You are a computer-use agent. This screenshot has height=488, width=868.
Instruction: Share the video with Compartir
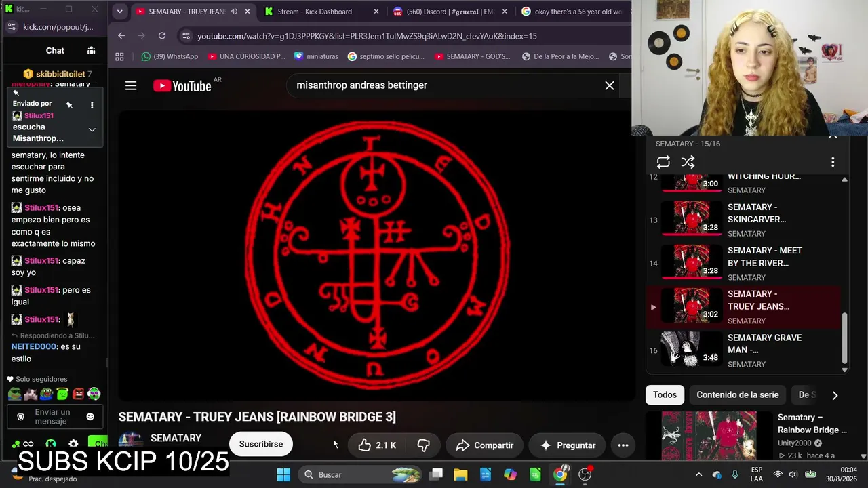pyautogui.click(x=484, y=445)
